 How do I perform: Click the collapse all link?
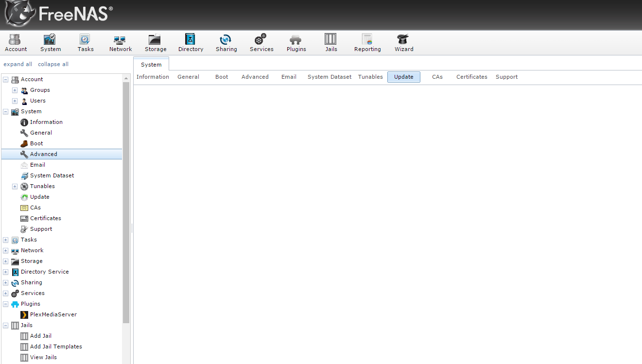(x=53, y=64)
